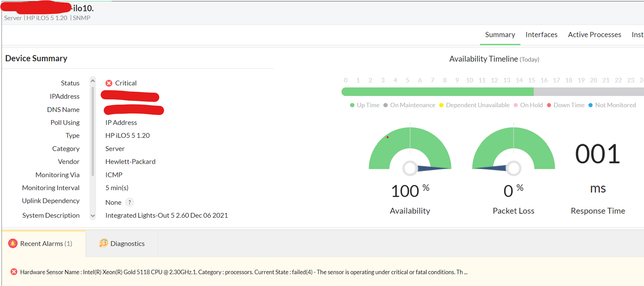The width and height of the screenshot is (644, 286).
Task: Click the Device Summary vertical scrollbar
Action: point(93,132)
